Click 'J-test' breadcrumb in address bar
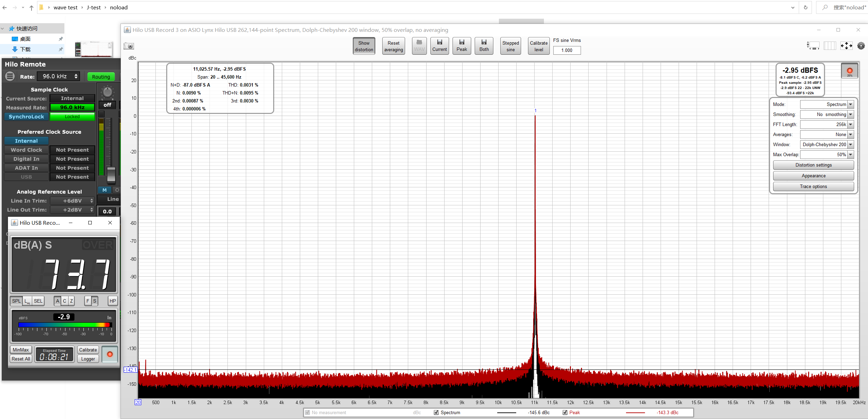This screenshot has width=868, height=419. tap(94, 8)
